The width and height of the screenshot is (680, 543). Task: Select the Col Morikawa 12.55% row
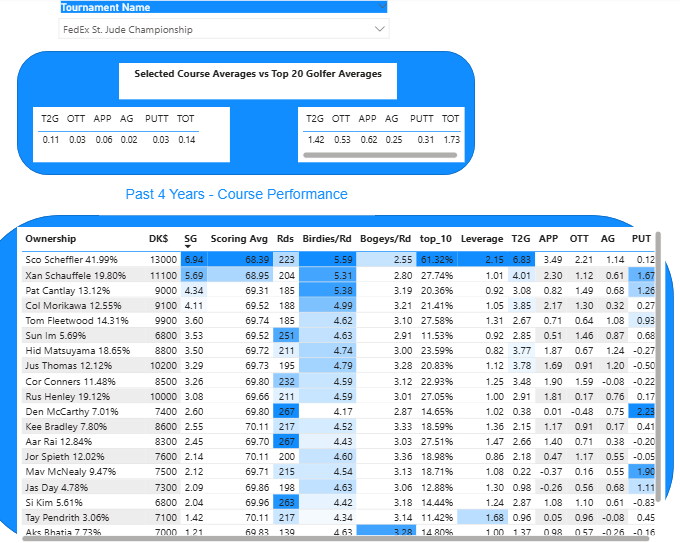(338, 306)
